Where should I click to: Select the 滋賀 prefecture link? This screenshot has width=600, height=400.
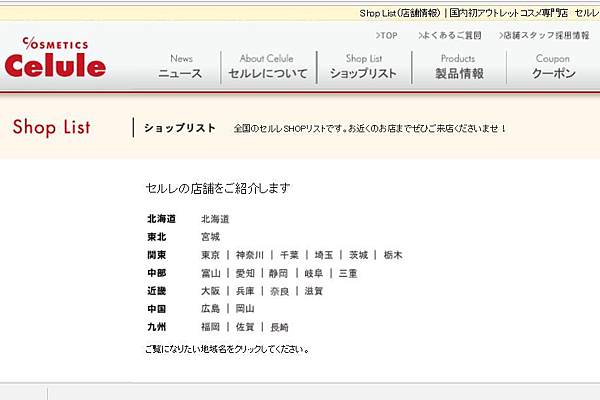click(x=314, y=291)
